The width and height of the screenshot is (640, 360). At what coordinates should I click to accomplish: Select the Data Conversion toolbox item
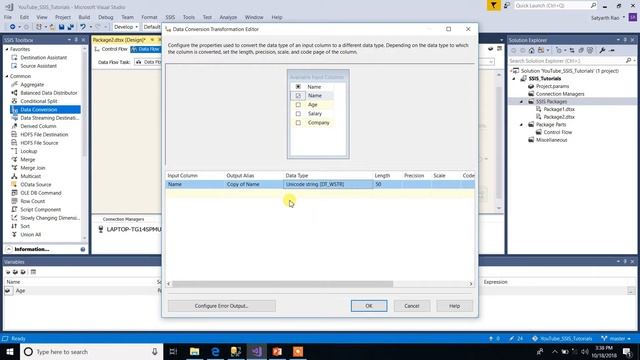pyautogui.click(x=39, y=109)
